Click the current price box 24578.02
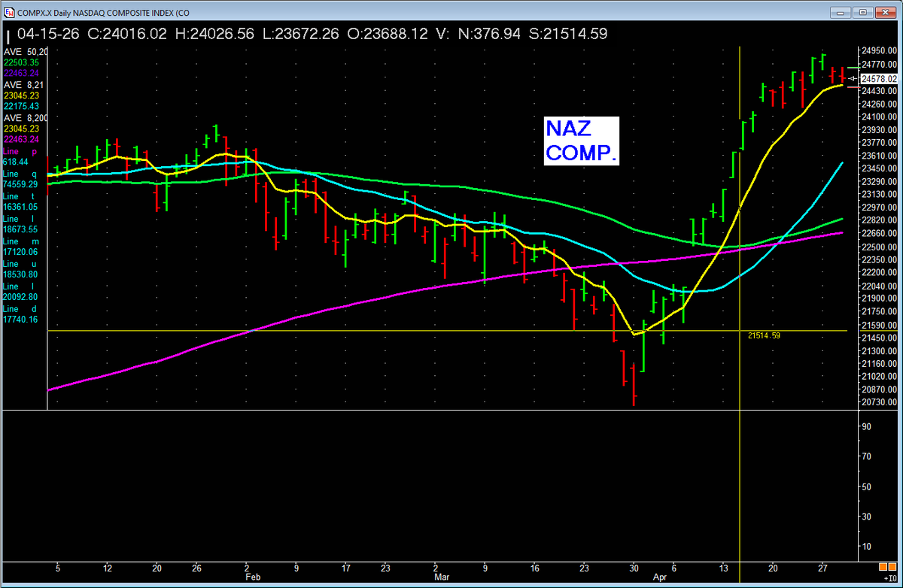Viewport: 903px width, 588px height. coord(880,78)
